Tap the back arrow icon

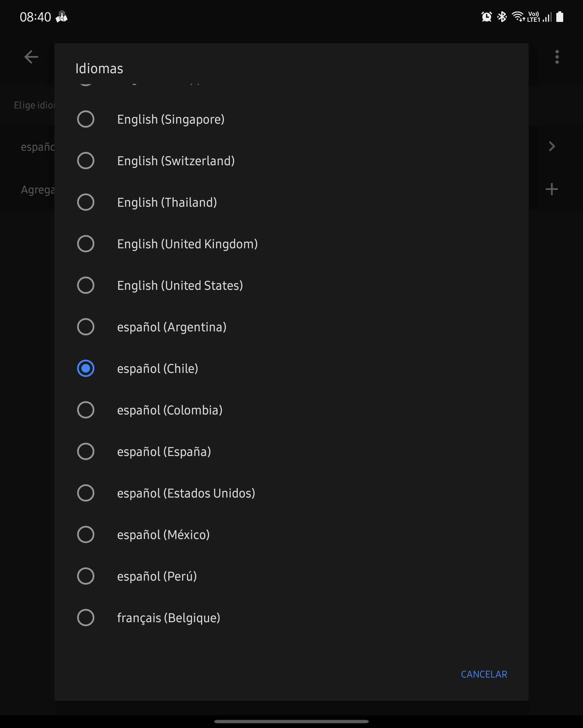pos(31,57)
